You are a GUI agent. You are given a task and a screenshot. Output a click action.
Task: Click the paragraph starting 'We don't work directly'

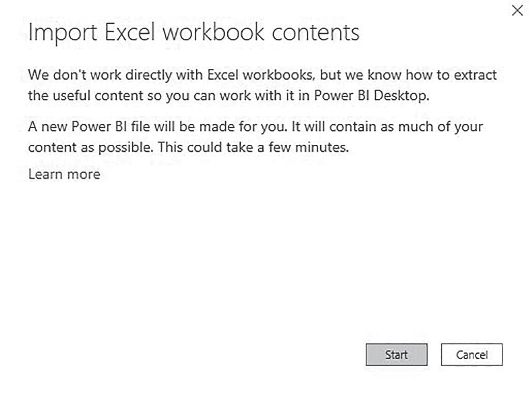262,85
